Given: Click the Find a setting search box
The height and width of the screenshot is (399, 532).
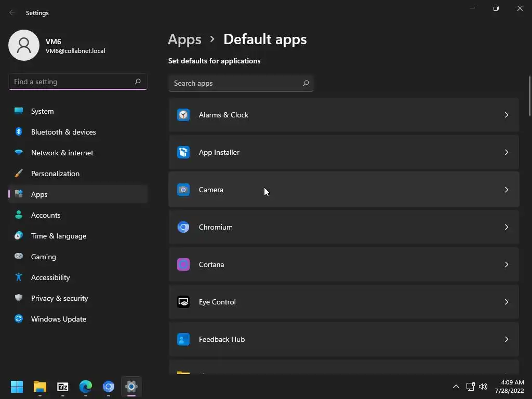Looking at the screenshot, I should point(72,82).
